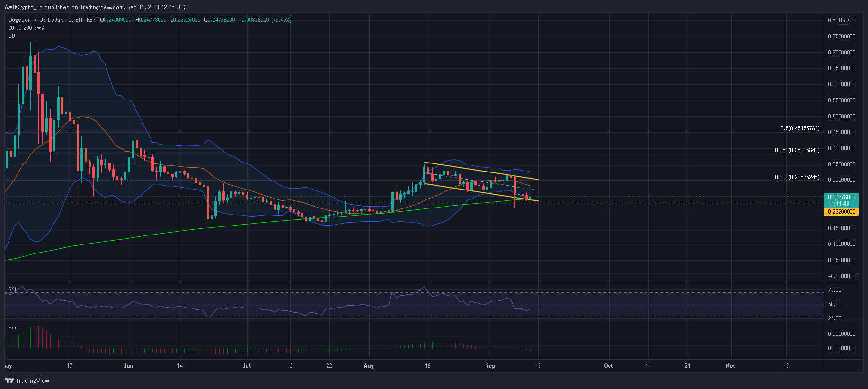Click the RSI pane label
This screenshot has height=389, width=868.
pos(12,289)
